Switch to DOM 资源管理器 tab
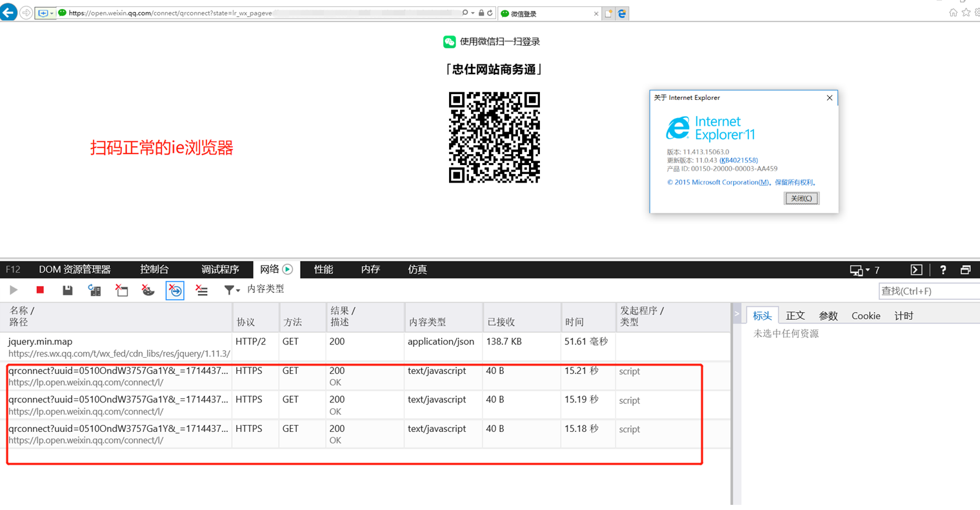This screenshot has height=510, width=980. (75, 270)
